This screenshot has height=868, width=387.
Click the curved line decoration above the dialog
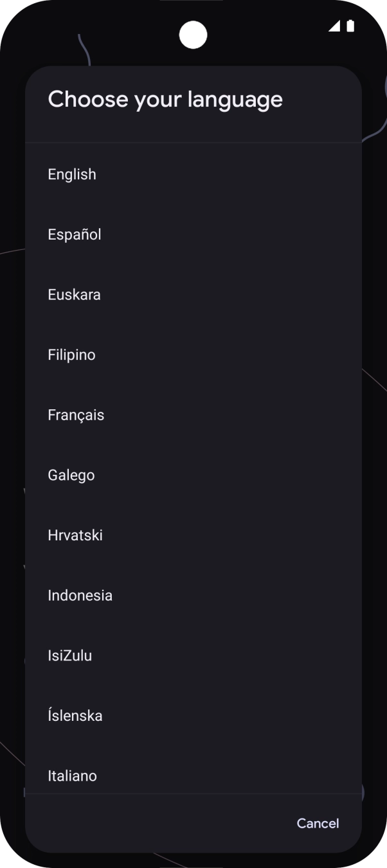[x=84, y=50]
